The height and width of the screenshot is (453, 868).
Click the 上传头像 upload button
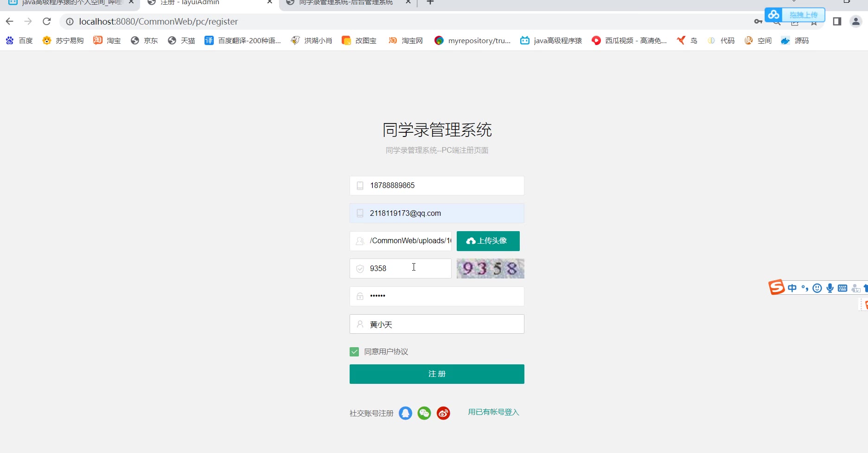click(x=488, y=241)
